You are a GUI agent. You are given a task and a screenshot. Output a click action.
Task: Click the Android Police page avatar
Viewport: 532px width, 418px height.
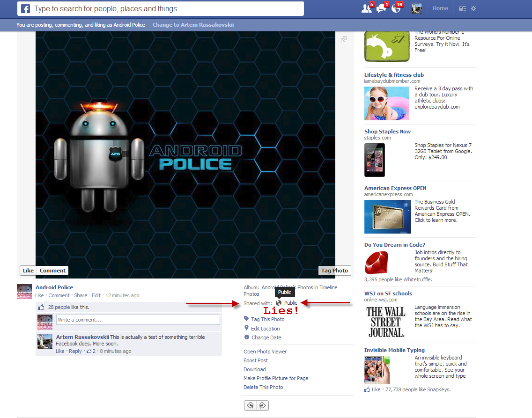pos(24,292)
